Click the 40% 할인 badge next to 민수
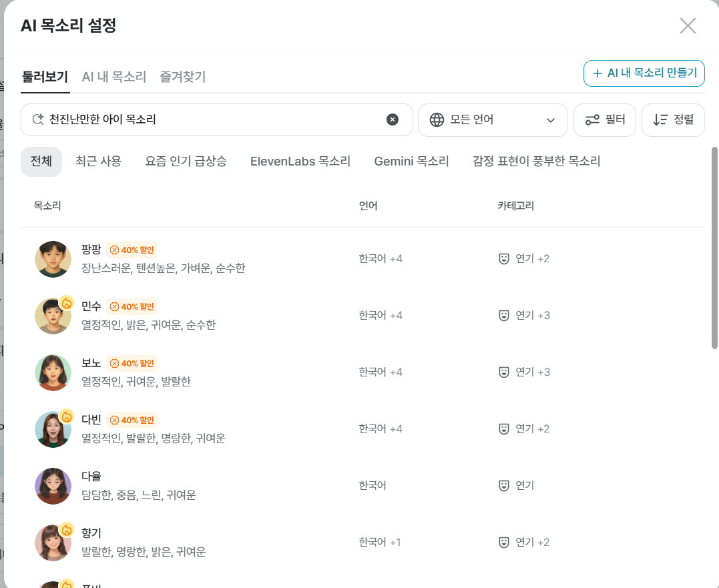The image size is (719, 588). (x=132, y=306)
